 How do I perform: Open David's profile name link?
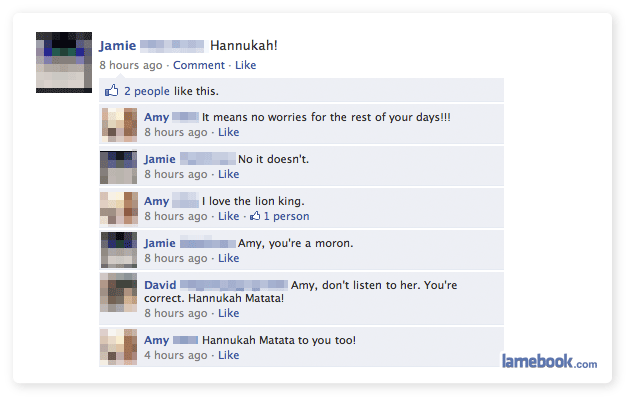tap(160, 285)
